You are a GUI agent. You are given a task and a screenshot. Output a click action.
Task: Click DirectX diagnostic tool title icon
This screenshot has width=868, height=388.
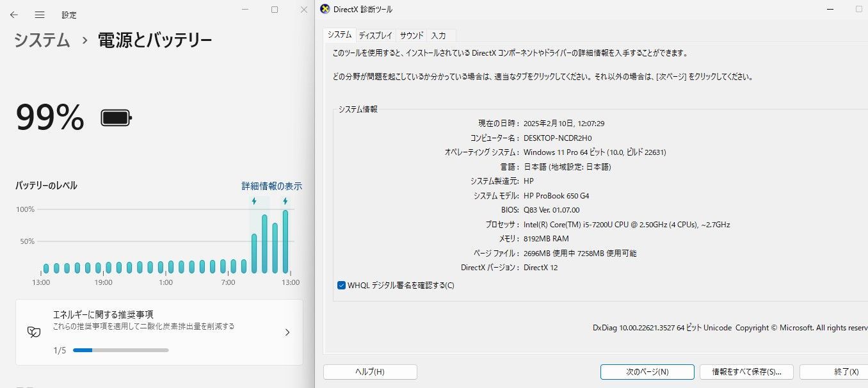tap(325, 10)
